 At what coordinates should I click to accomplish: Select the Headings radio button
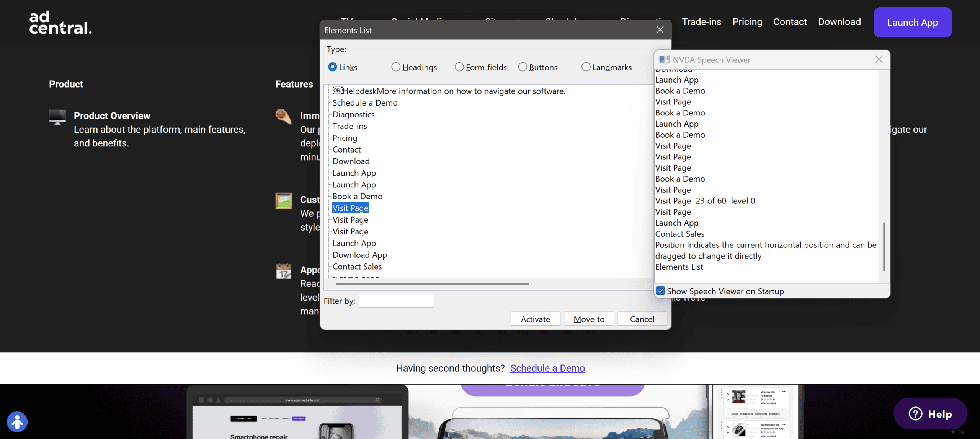[x=396, y=67]
